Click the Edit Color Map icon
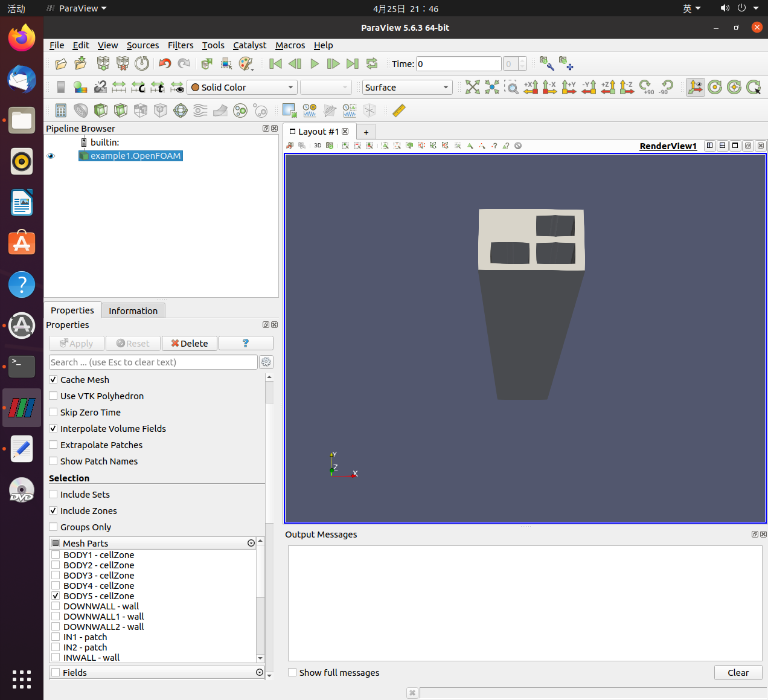Viewport: 768px width, 700px height. (80, 88)
